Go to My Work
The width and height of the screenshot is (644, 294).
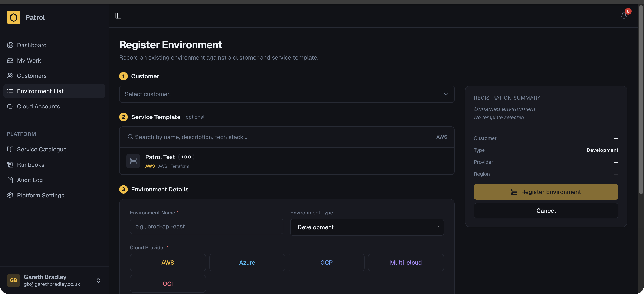click(54, 60)
